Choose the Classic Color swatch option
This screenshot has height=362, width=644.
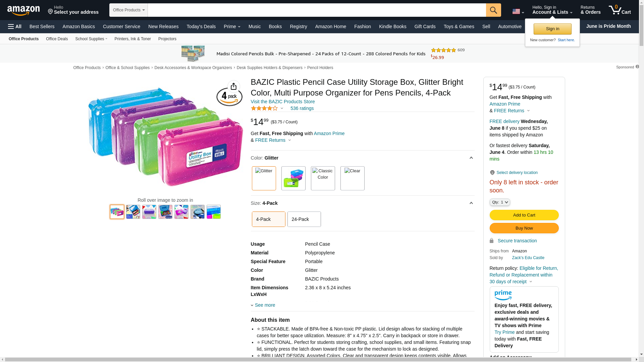coord(323,178)
